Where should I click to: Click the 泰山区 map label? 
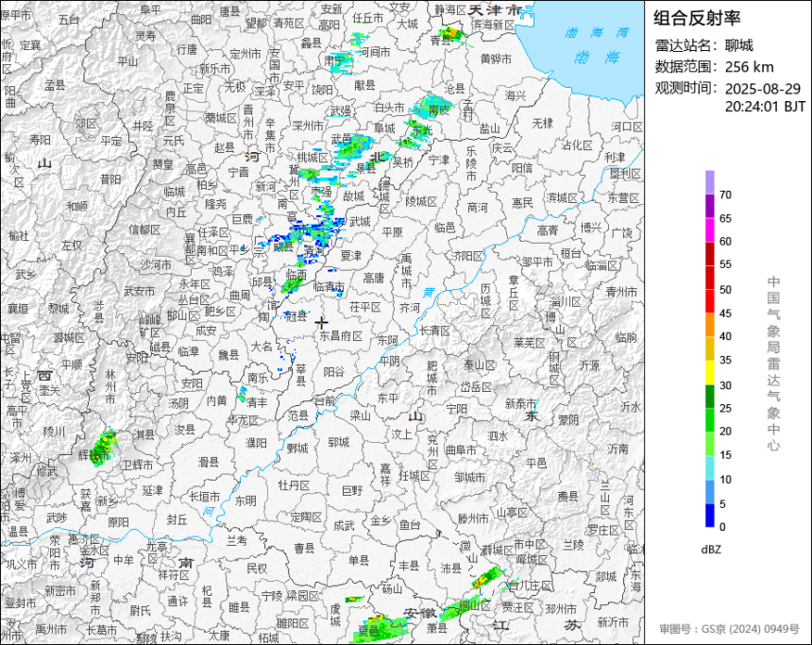pos(480,365)
